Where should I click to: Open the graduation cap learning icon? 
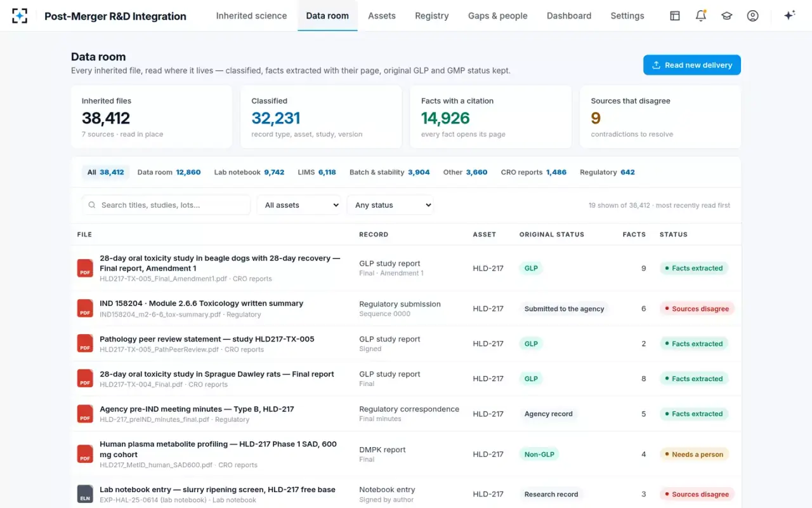727,16
